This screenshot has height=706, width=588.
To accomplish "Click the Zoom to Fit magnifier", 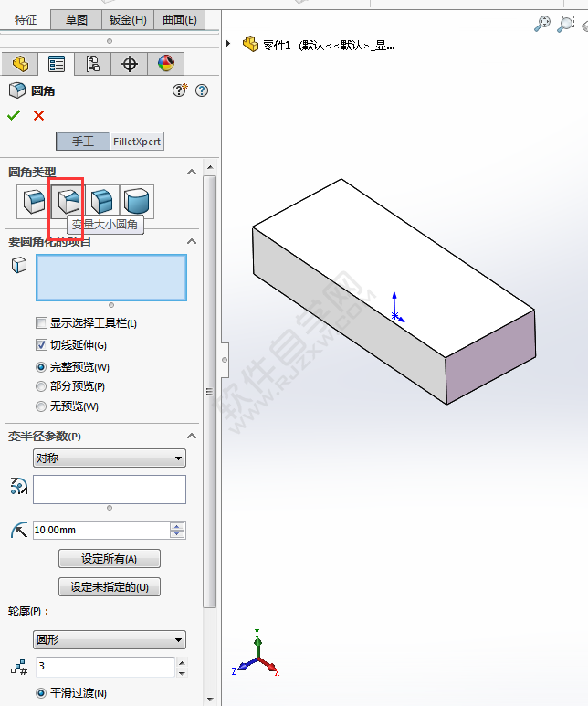I will [542, 24].
